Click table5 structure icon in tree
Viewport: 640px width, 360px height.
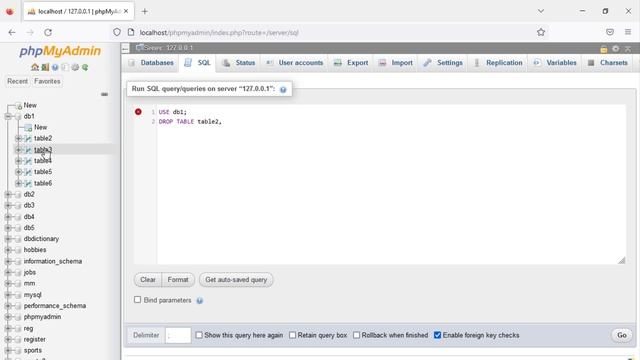coord(28,172)
